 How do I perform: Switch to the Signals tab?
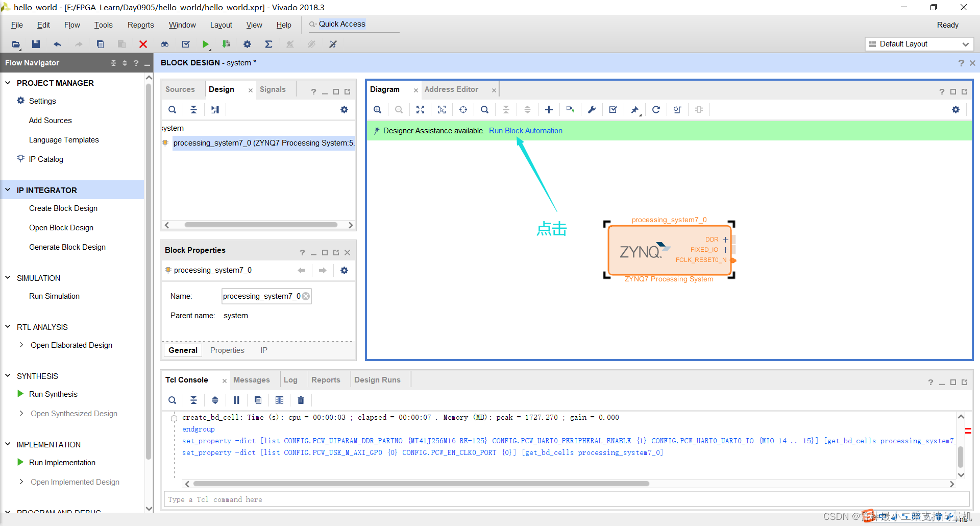click(273, 89)
